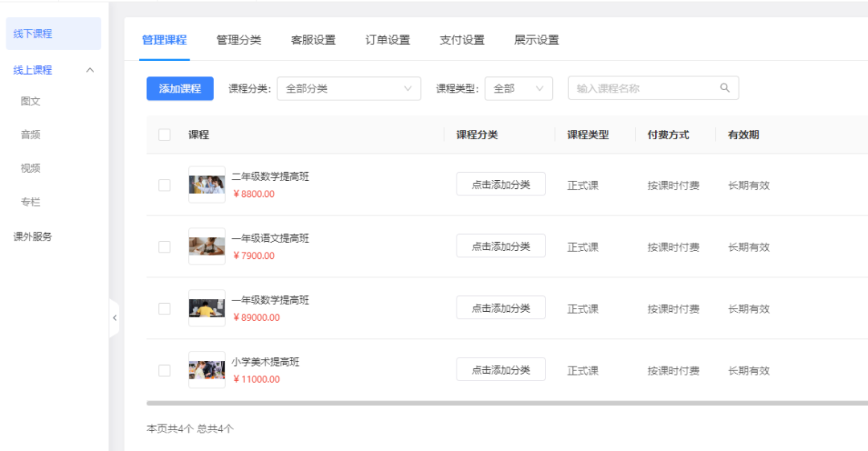Open the 课程类型 全部 dropdown
Viewport: 868px width, 451px height.
518,88
